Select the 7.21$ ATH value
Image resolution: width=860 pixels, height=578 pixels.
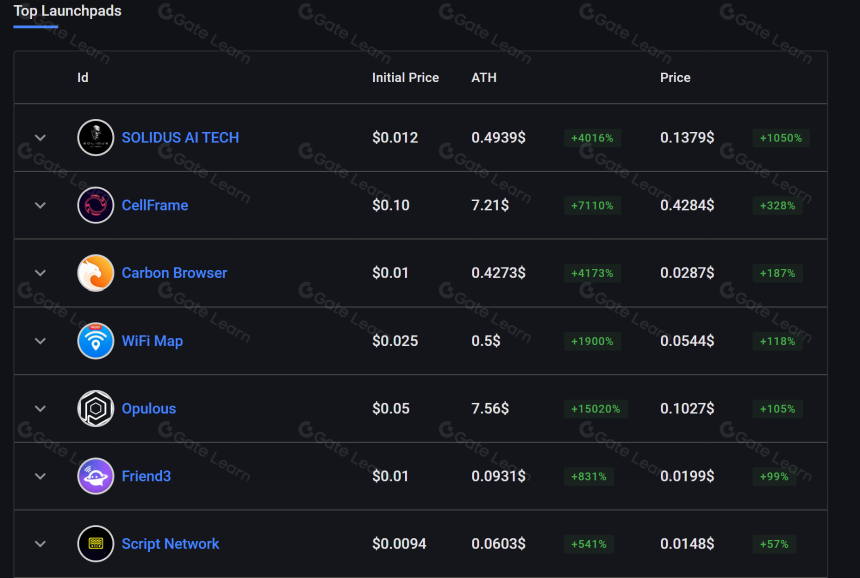490,205
